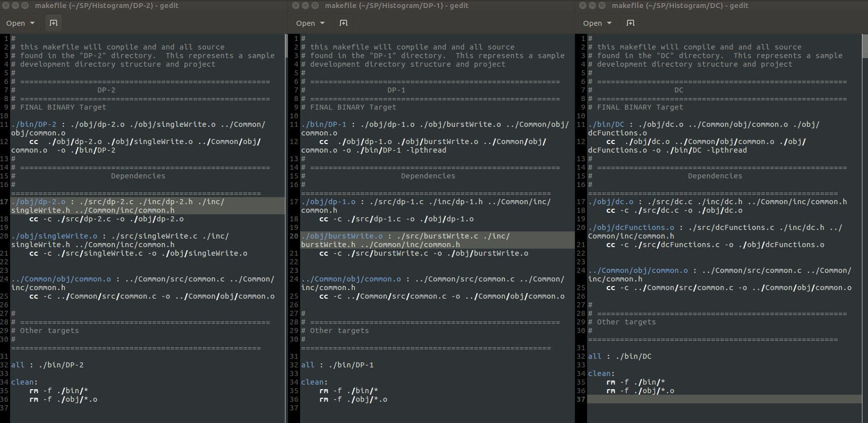
Task: Click the centered 'DP-1' header comment
Action: point(396,90)
